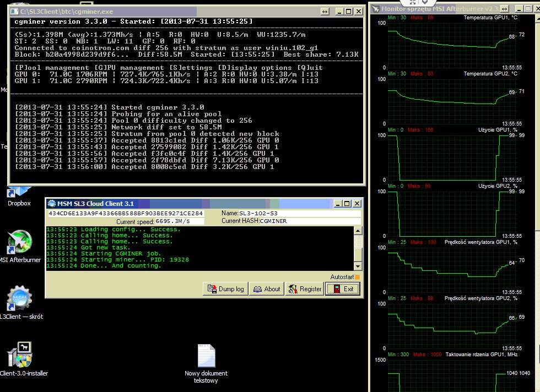Viewport: 540px width, 392px height.
Task: Select the SL3Client — skrót desktop shortcut
Action: [21, 303]
